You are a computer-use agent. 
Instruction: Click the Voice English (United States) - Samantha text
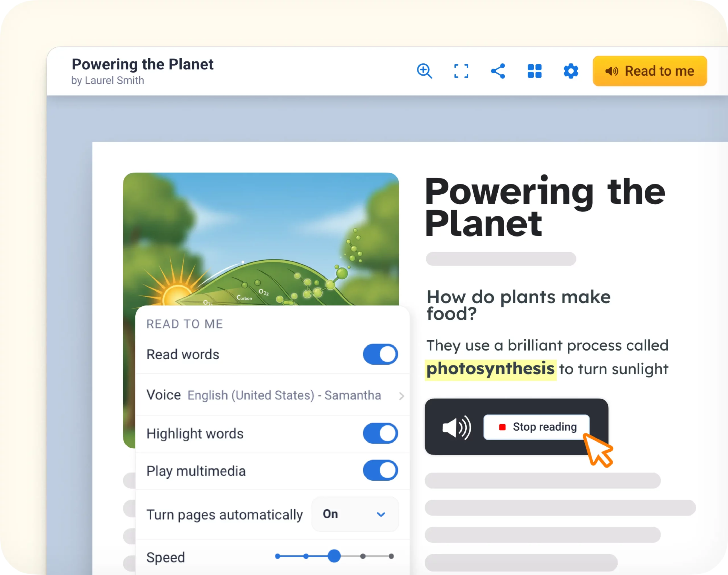pyautogui.click(x=264, y=395)
